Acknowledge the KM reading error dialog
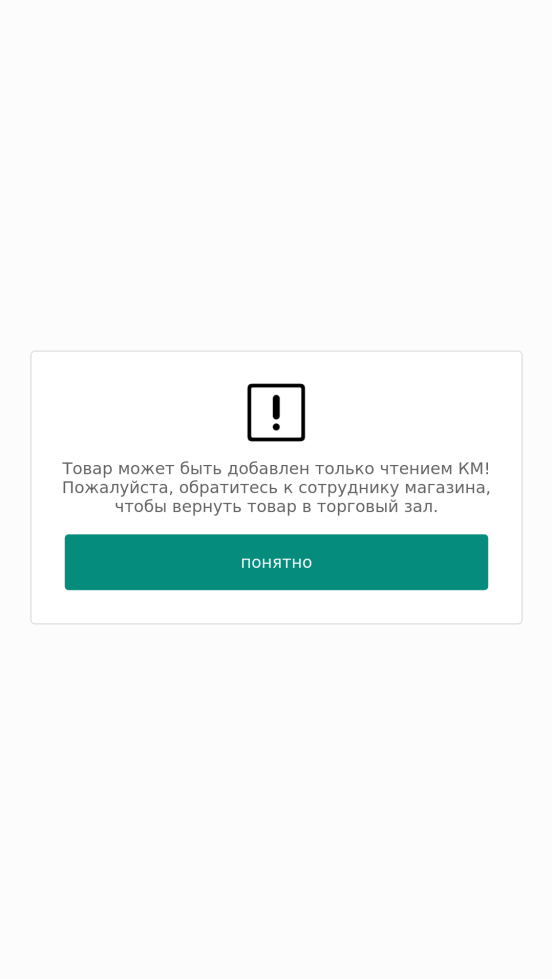Screen dimensions: 552x979 (276, 562)
